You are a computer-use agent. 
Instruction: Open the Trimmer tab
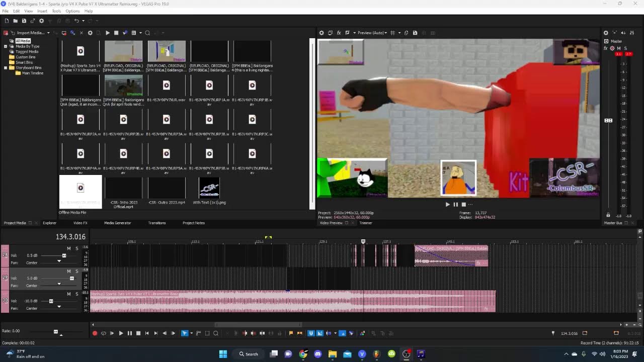pyautogui.click(x=366, y=223)
